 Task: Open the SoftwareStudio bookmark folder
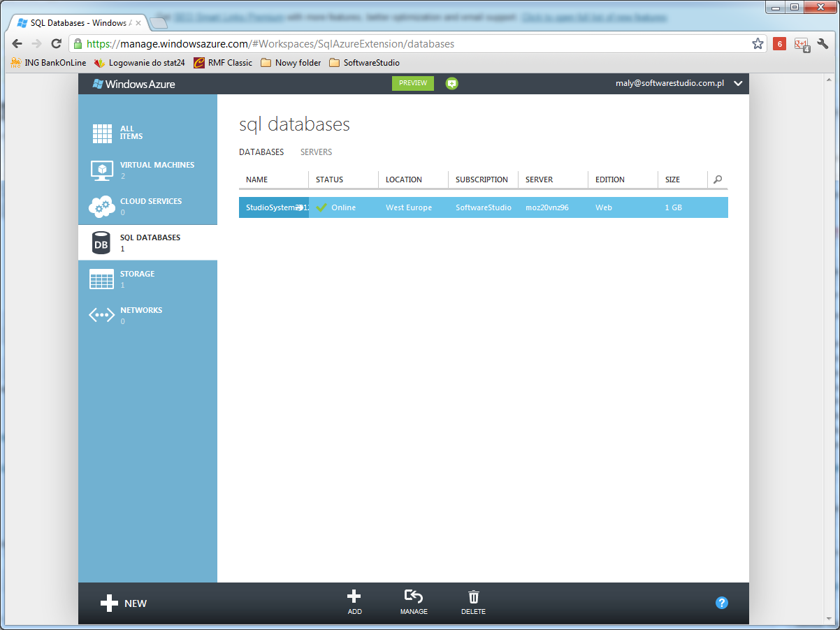[364, 63]
